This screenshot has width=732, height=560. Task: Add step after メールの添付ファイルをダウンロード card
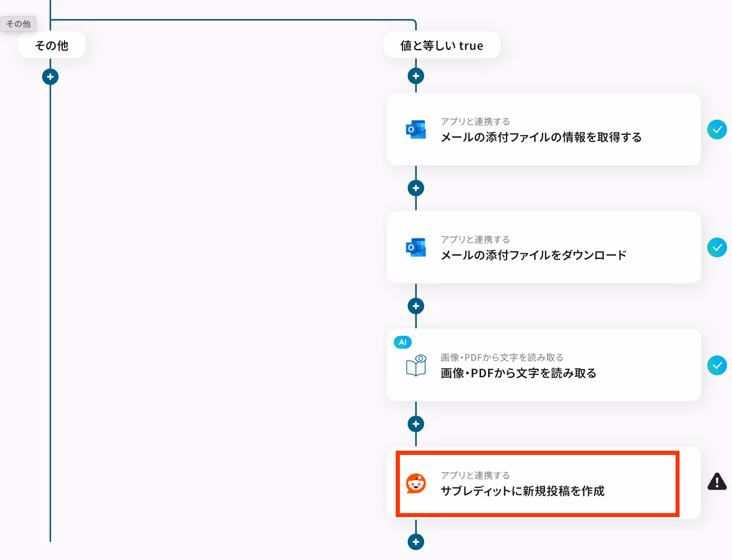tap(416, 306)
